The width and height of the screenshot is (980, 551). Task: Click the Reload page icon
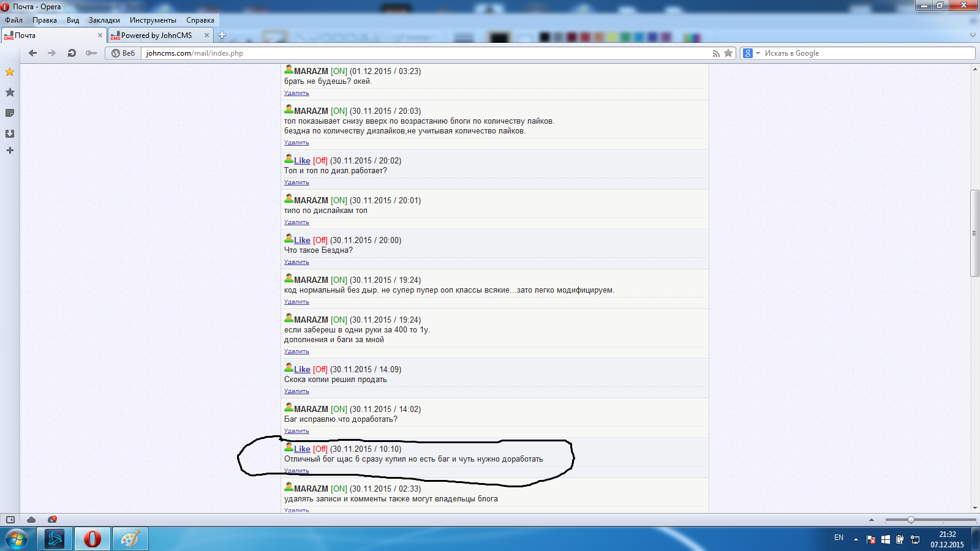pos(72,53)
